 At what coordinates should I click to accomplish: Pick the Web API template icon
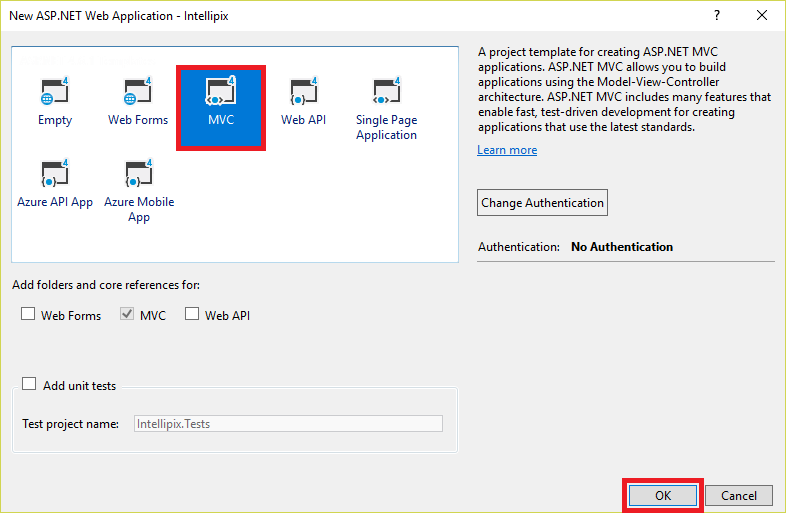tap(304, 92)
